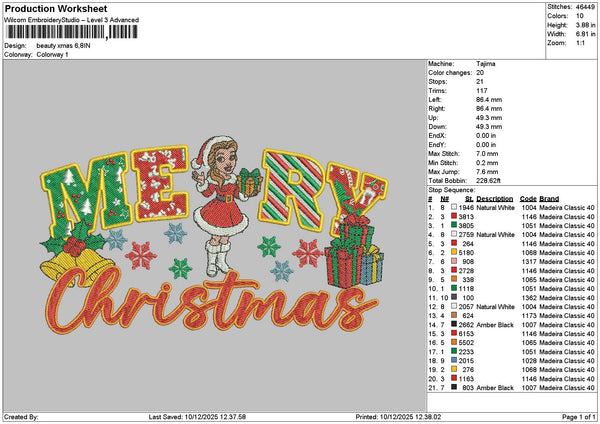Select the Colorway 1 value
Viewport: 600px width, 424px height.
pos(52,55)
